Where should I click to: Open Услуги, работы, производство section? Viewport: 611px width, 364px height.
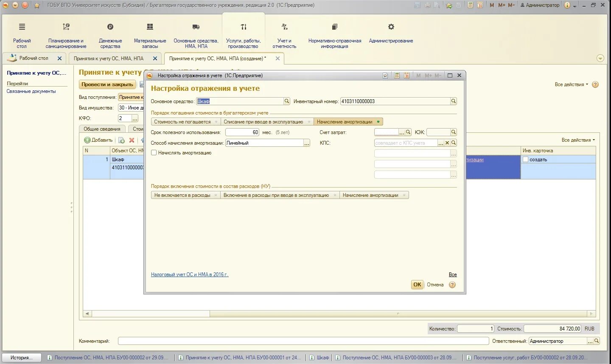click(243, 36)
